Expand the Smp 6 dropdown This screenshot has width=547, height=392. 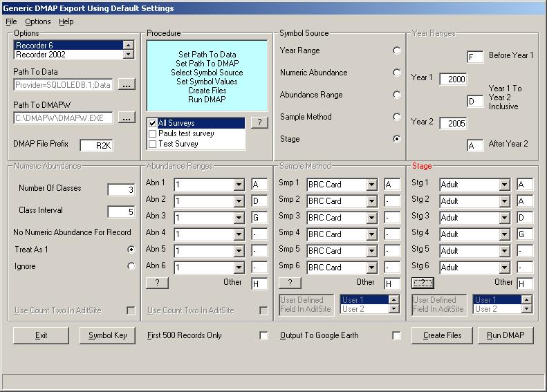point(371,268)
